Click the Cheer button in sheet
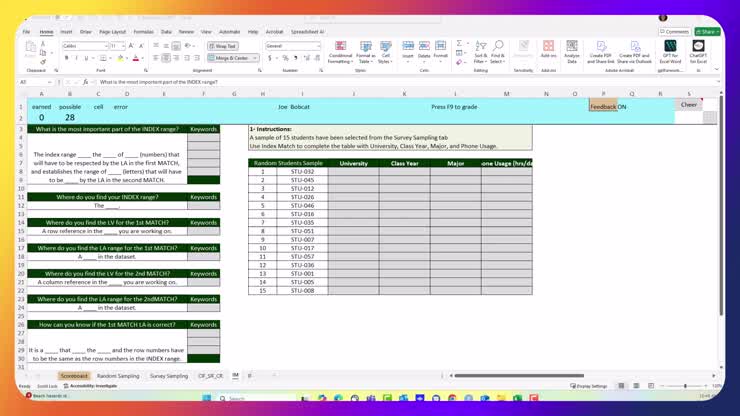 click(x=689, y=105)
